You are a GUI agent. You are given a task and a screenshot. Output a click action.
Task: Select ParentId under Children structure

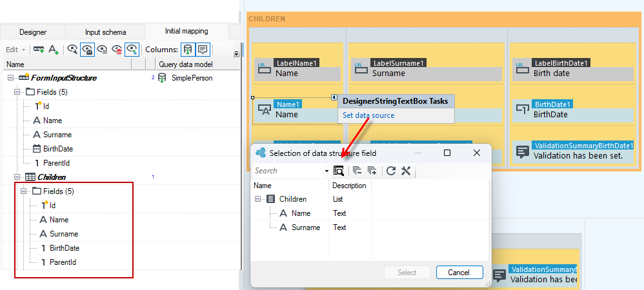click(x=63, y=262)
